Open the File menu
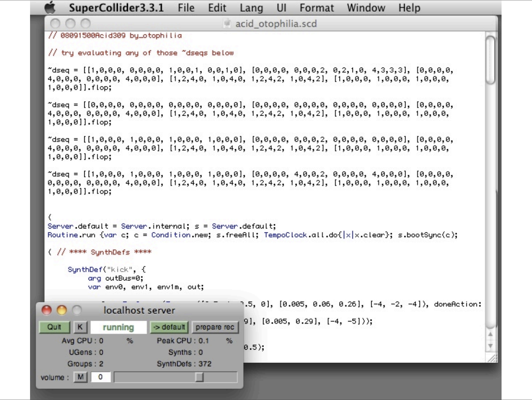The image size is (532, 400). pos(186,8)
